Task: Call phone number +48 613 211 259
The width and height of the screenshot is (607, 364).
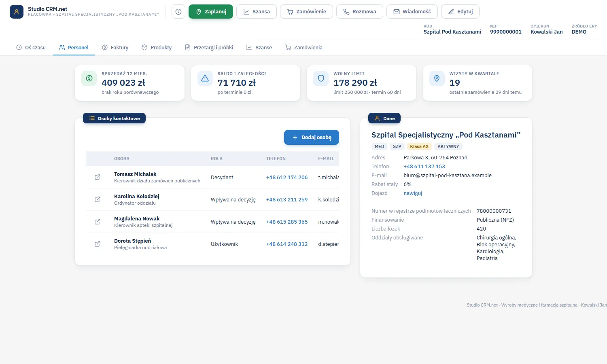Action: coord(287,199)
